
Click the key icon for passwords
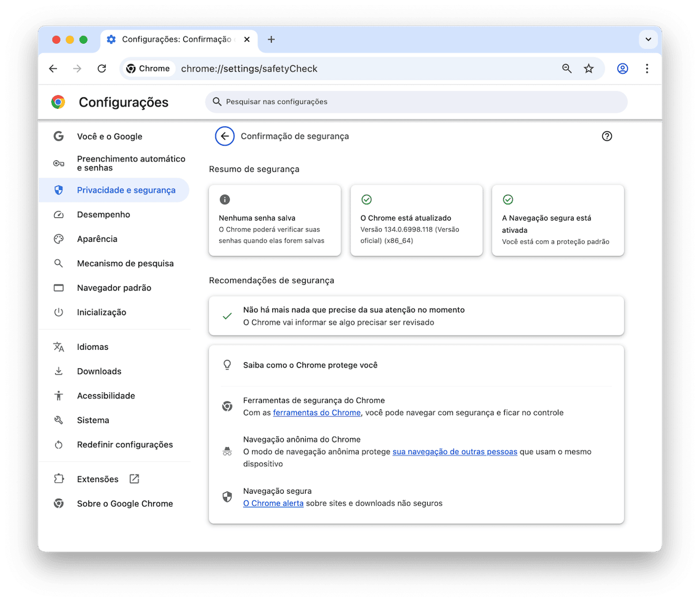59,164
